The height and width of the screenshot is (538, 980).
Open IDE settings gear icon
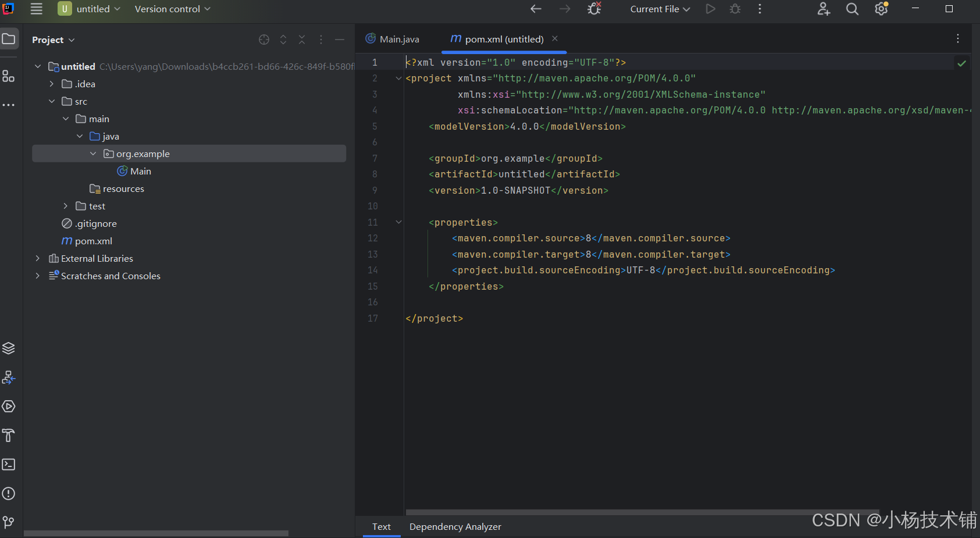(x=881, y=9)
